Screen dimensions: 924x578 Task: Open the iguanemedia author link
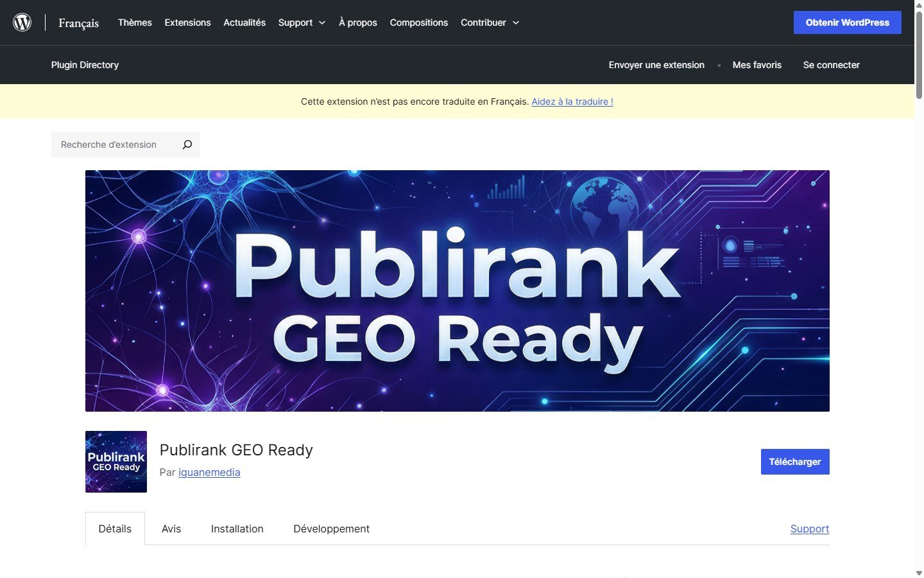(x=209, y=472)
